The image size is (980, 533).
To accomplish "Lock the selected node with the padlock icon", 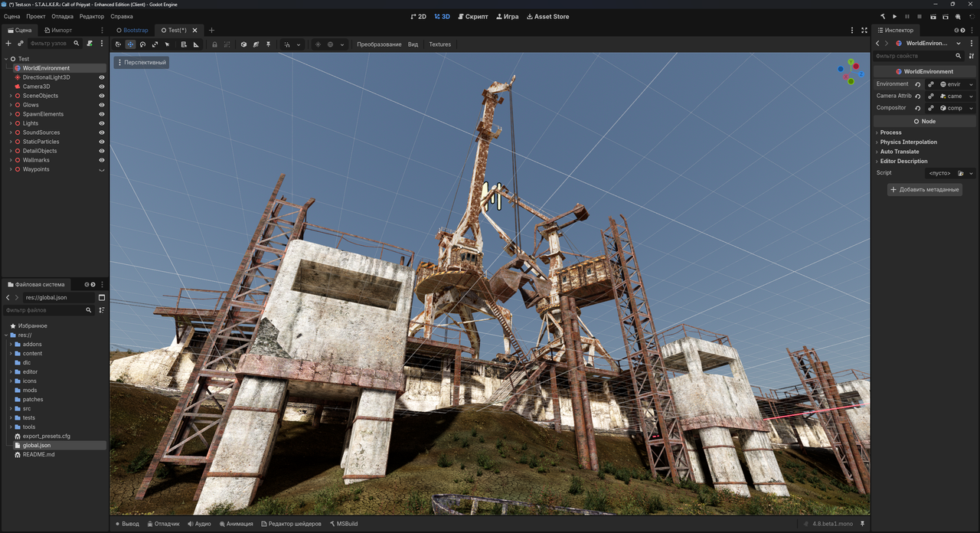I will pos(214,44).
